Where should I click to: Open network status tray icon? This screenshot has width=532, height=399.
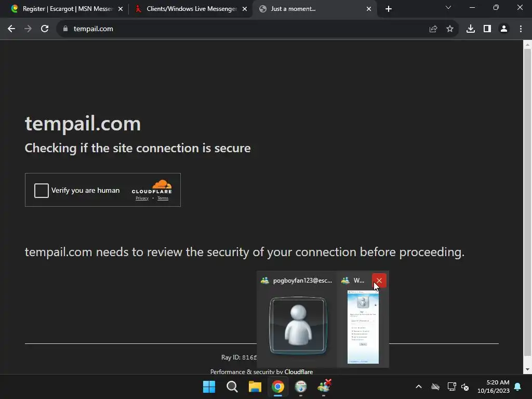(451, 387)
